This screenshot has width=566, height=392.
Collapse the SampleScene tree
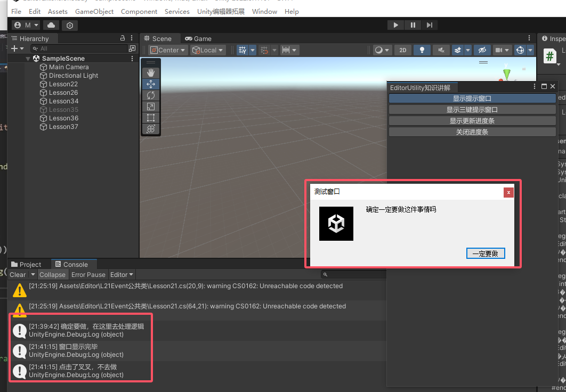point(28,59)
